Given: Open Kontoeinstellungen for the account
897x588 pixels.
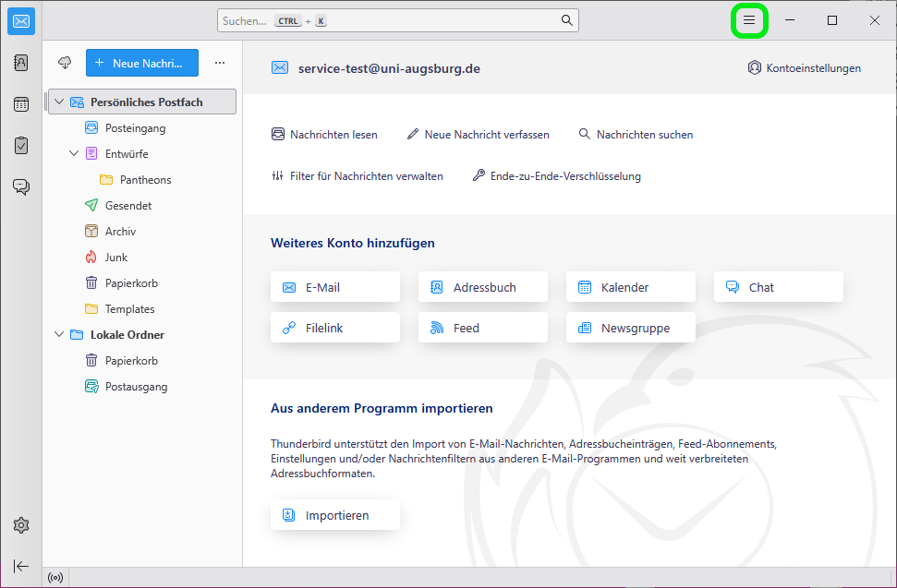Looking at the screenshot, I should pyautogui.click(x=804, y=68).
